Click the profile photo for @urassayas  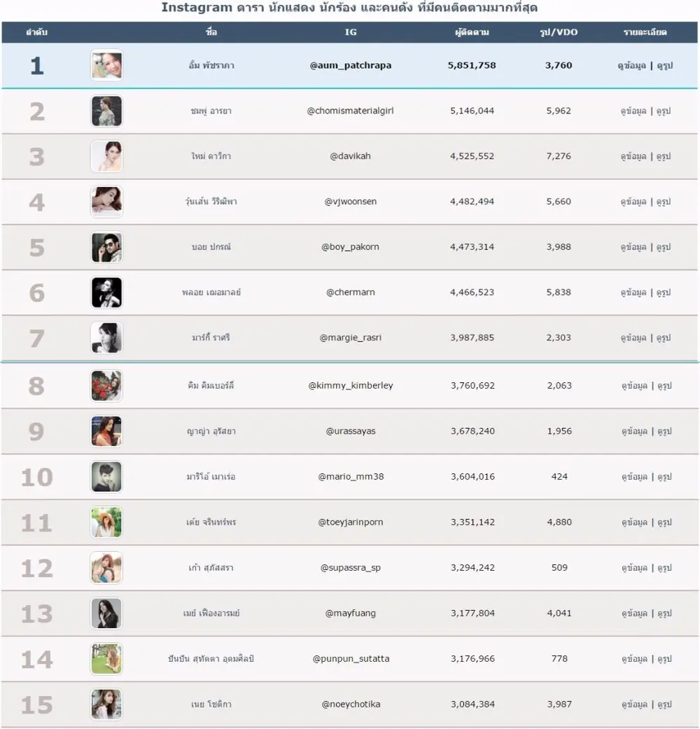(106, 431)
